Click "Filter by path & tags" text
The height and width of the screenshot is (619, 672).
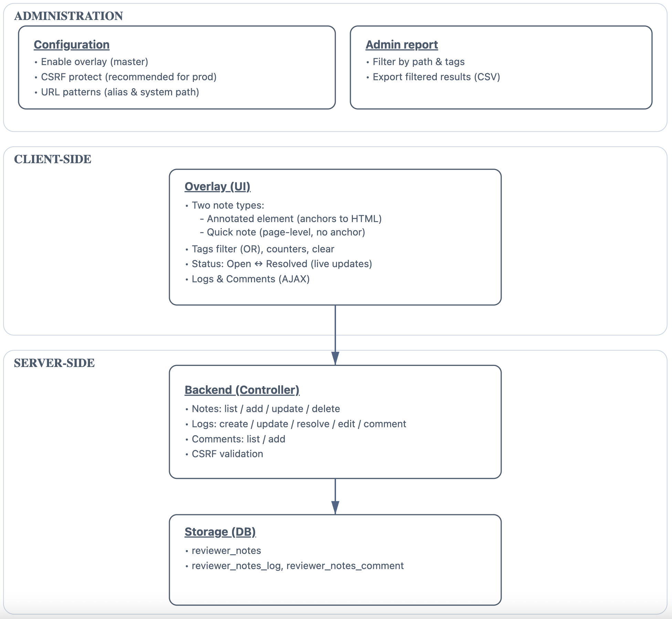(419, 62)
